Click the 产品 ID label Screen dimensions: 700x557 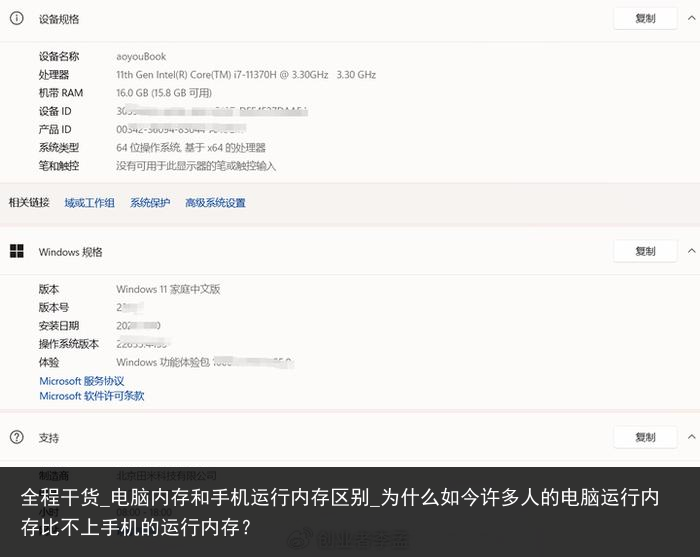pyautogui.click(x=55, y=129)
